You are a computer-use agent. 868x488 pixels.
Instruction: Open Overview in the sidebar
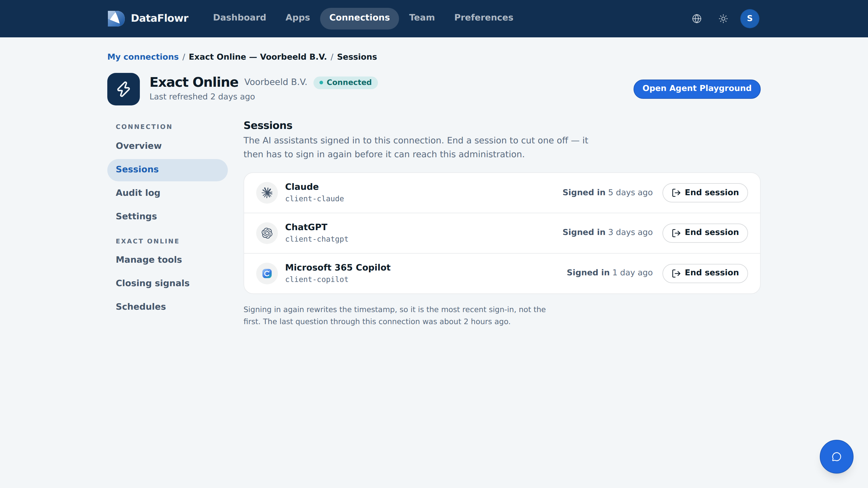(x=168, y=146)
